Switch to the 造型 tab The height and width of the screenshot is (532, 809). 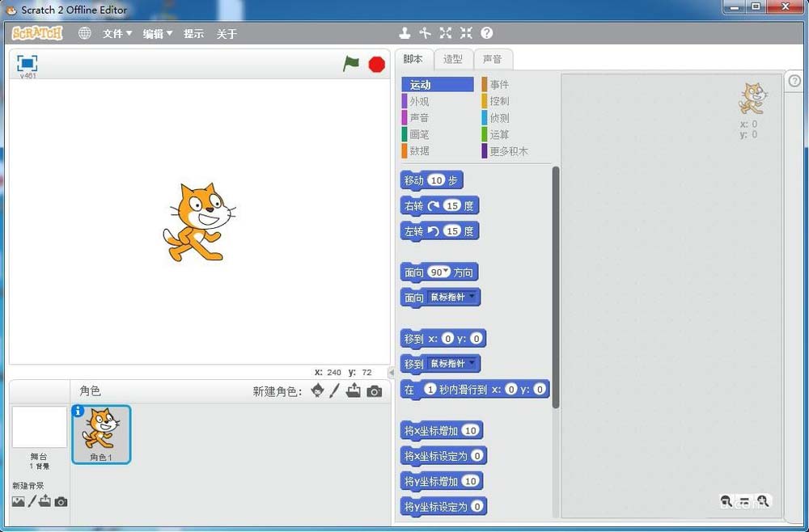[453, 58]
